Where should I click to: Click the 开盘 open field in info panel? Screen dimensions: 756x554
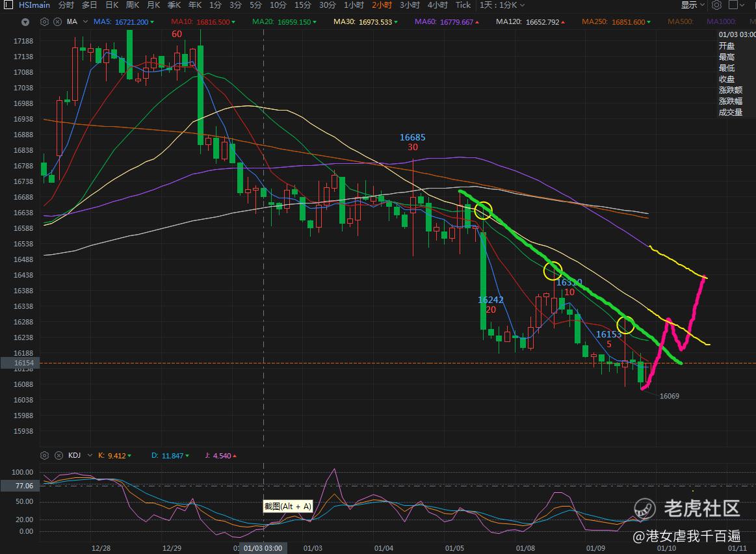pos(727,46)
